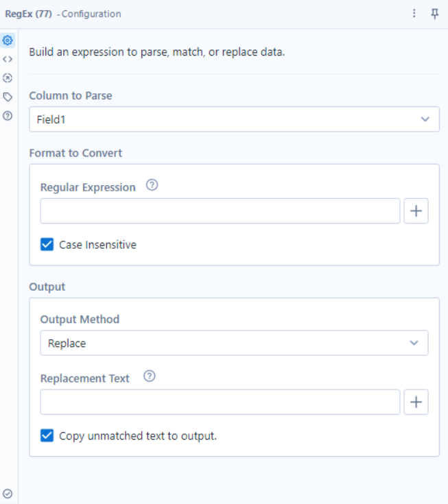Screen dimensions: 448x504
Task: Click plus button beside Regular Expression field
Action: 416,211
